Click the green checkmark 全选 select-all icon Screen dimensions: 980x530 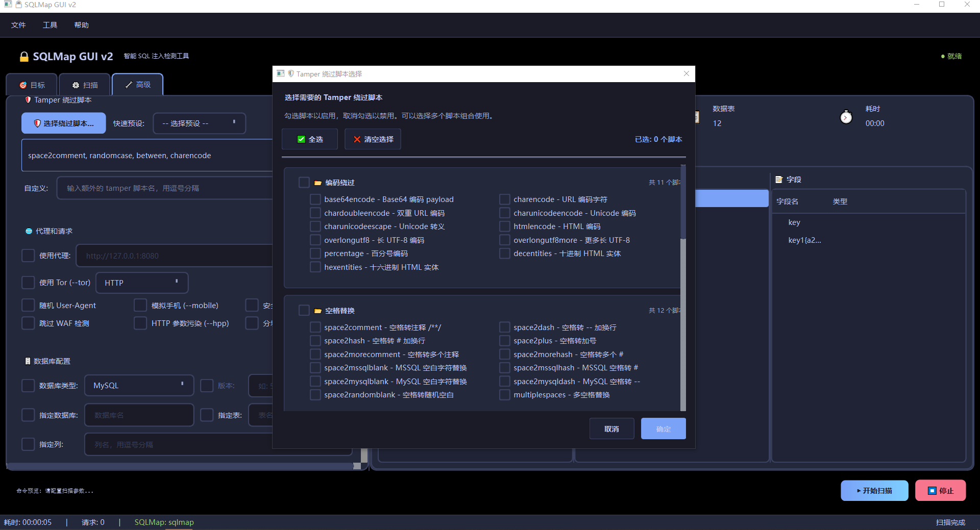tap(301, 139)
